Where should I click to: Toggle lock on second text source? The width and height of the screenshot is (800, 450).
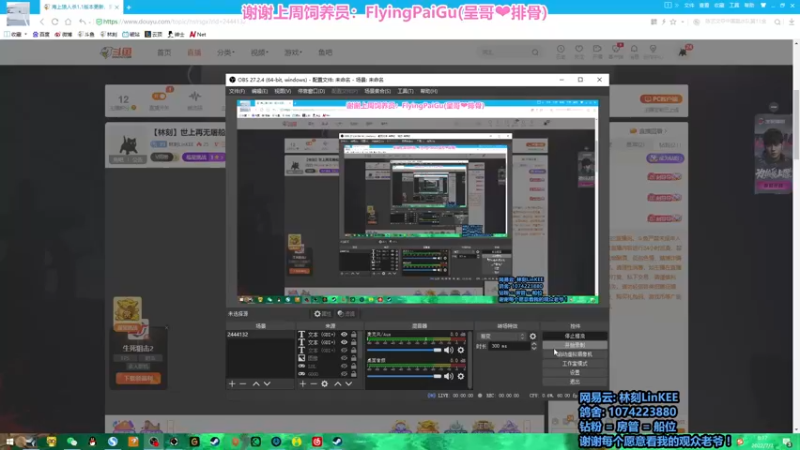pyautogui.click(x=354, y=342)
